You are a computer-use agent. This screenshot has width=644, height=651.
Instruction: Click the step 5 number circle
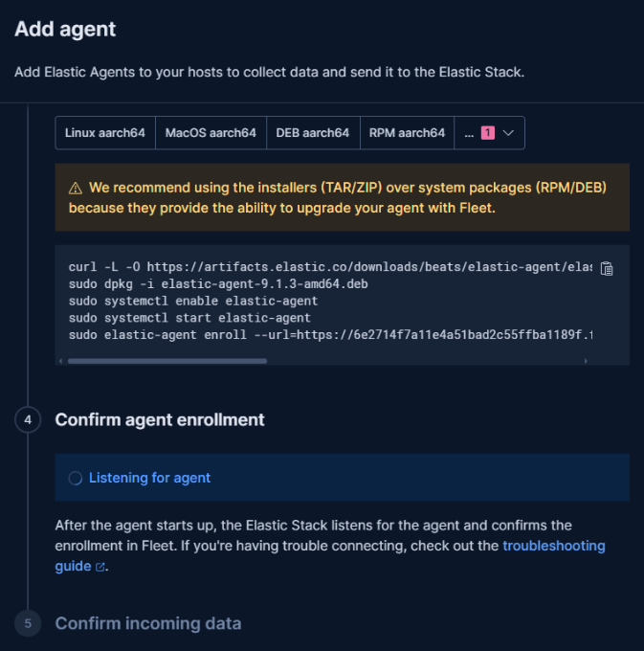[28, 623]
